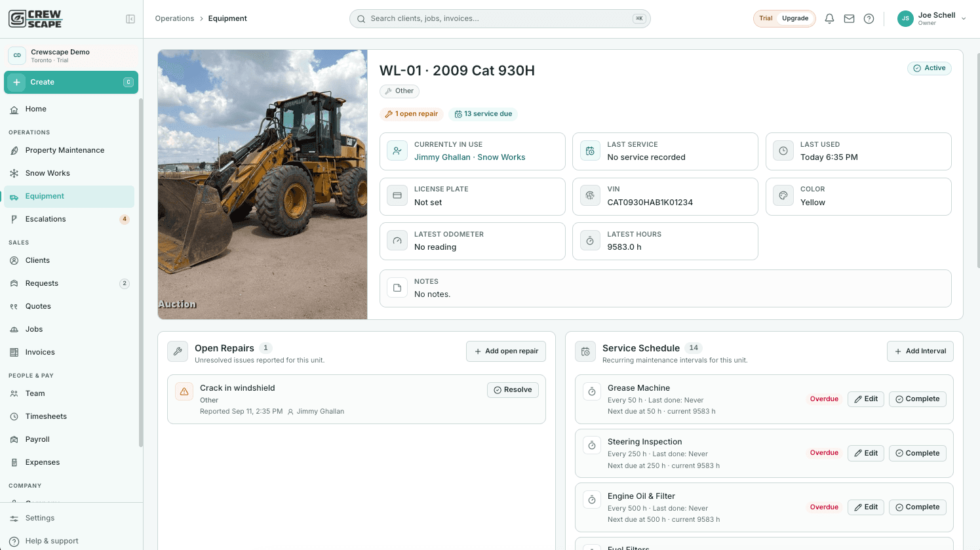The height and width of the screenshot is (550, 980).
Task: Navigate to Payroll in the sidebar
Action: tap(69, 439)
